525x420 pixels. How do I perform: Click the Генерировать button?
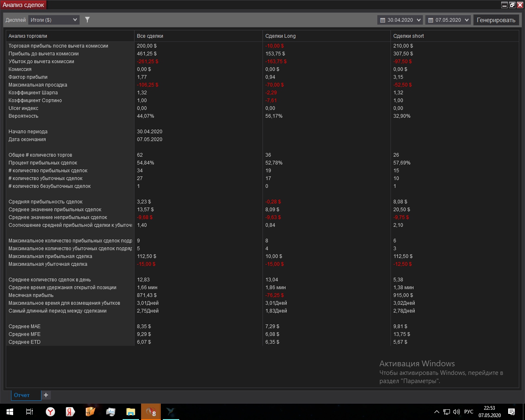tap(496, 20)
